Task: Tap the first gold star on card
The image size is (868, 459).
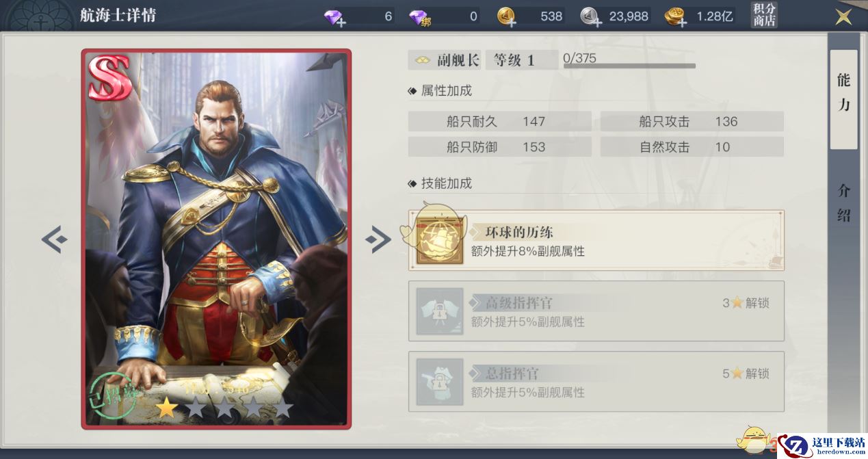Action: click(166, 408)
